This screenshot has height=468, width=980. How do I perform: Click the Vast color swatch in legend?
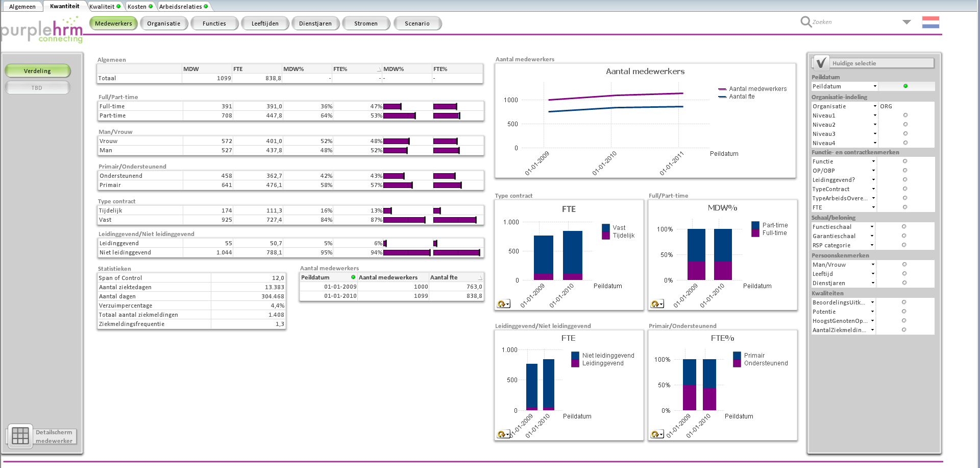point(606,228)
